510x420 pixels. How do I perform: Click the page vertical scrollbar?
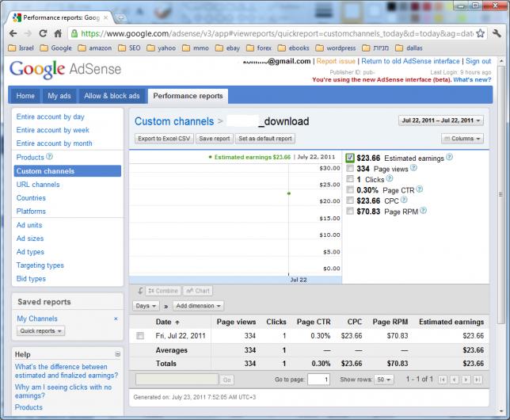(501, 196)
